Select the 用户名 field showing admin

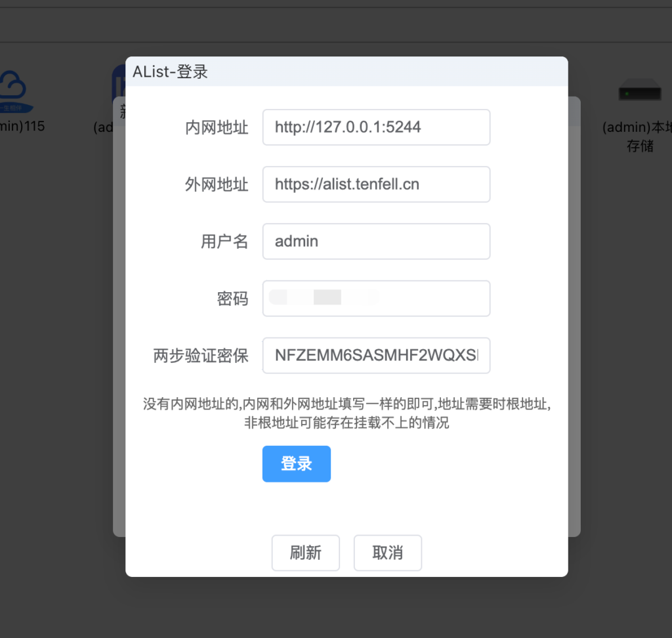click(376, 242)
